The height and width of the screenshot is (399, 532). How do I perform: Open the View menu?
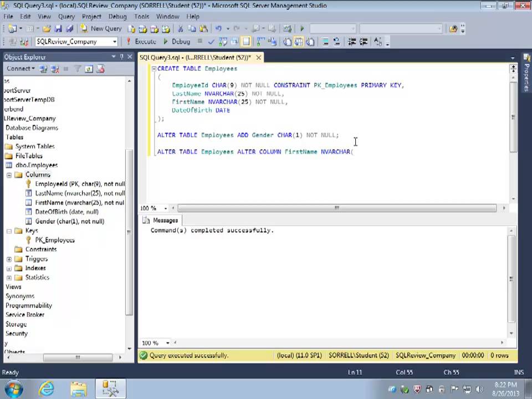44,17
